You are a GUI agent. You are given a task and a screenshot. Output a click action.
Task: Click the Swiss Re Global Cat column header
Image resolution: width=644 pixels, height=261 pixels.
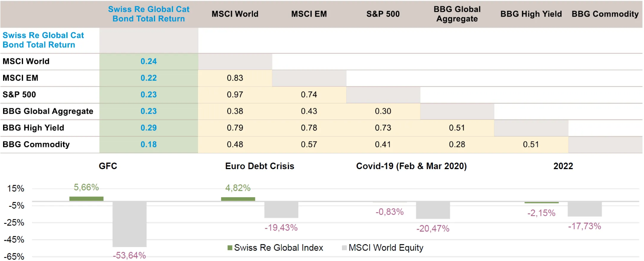click(149, 14)
